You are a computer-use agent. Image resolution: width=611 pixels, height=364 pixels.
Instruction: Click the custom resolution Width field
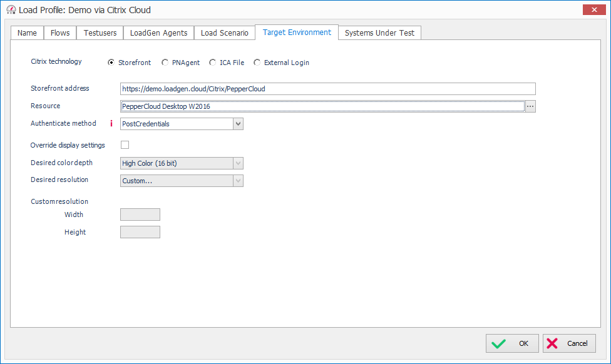pyautogui.click(x=140, y=215)
